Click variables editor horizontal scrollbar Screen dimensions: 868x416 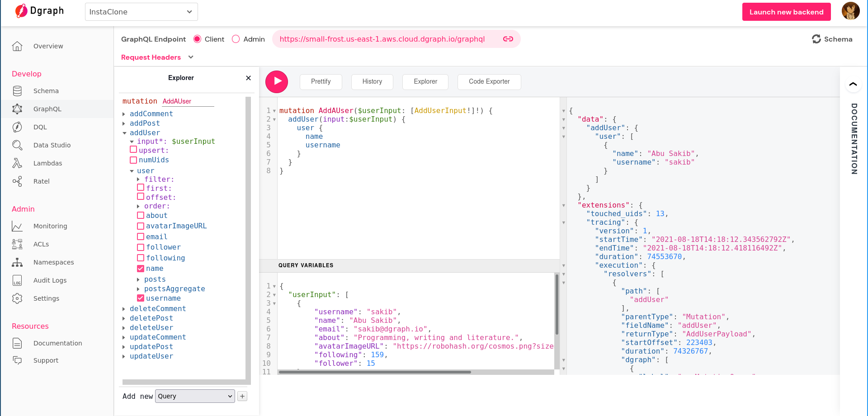[x=375, y=372]
